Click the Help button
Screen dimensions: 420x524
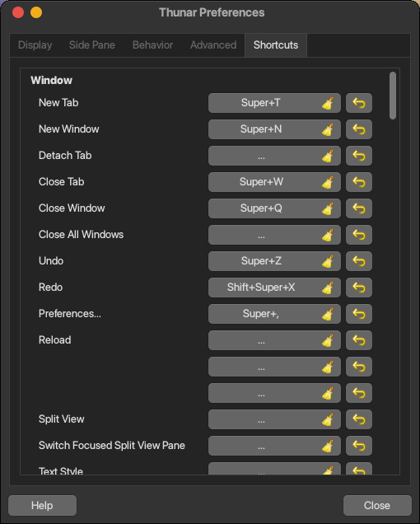[x=43, y=505]
